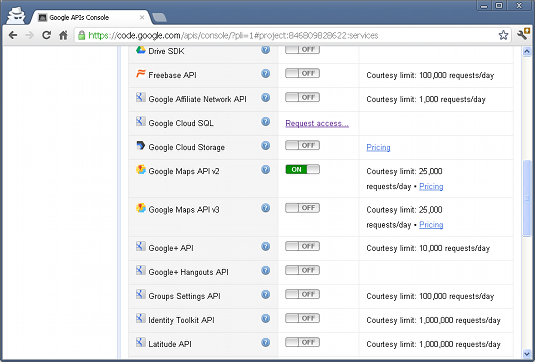Enable Google+ Hangouts API switch
Viewport: 535px width, 362px height.
302,270
